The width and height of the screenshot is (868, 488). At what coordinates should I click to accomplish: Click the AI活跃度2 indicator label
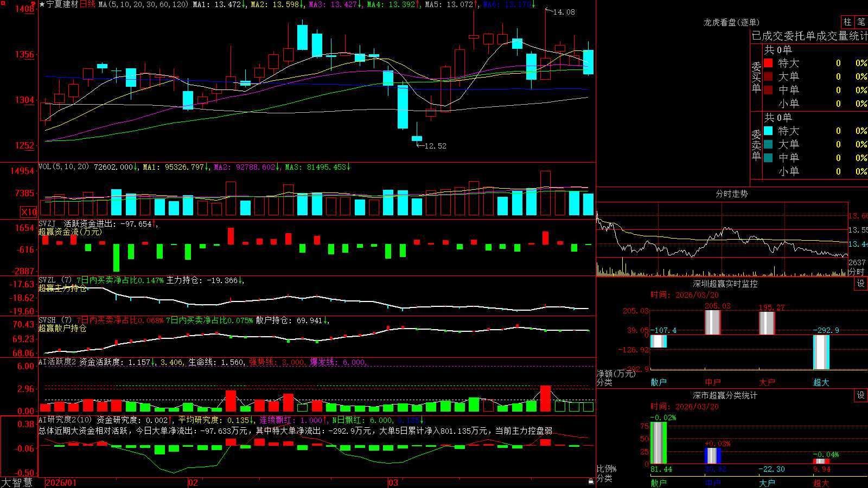58,362
